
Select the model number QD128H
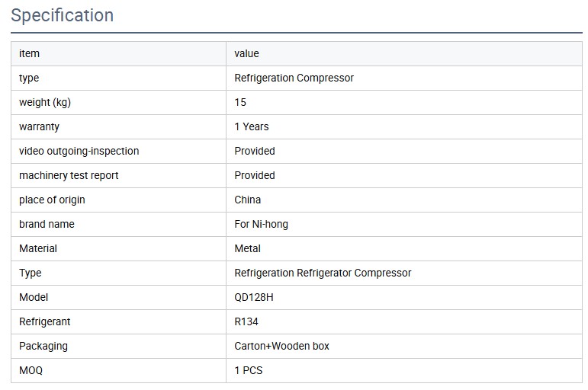254,297
